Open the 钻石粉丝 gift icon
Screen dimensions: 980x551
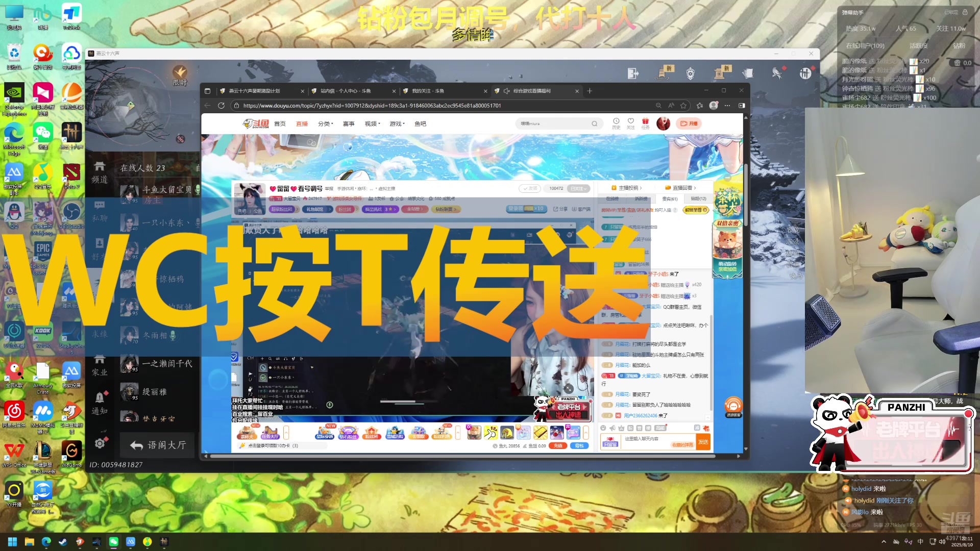[x=348, y=432]
